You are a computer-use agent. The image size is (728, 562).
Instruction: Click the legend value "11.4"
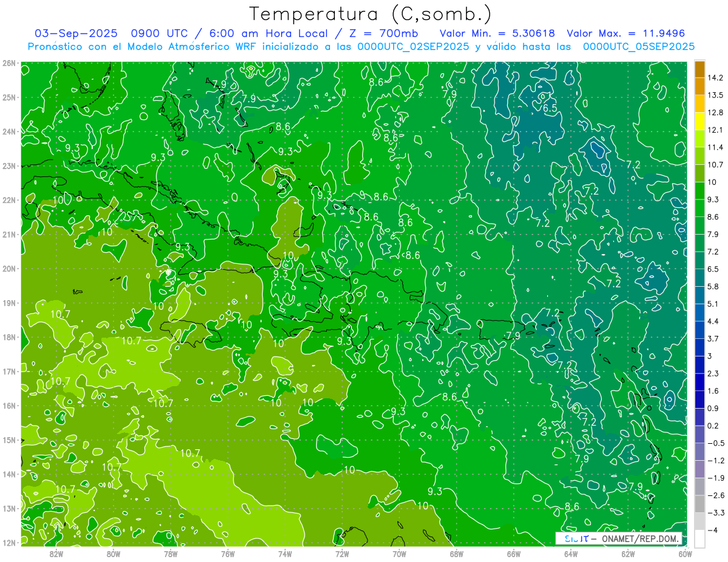(715, 147)
